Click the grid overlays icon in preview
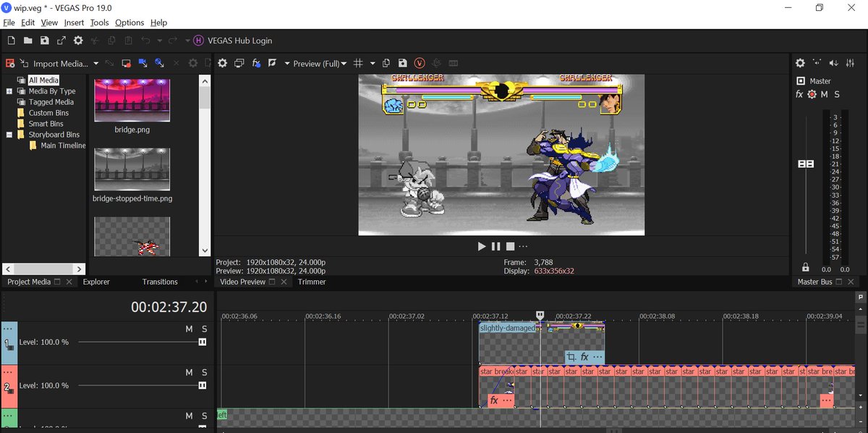This screenshot has width=868, height=433. 358,64
